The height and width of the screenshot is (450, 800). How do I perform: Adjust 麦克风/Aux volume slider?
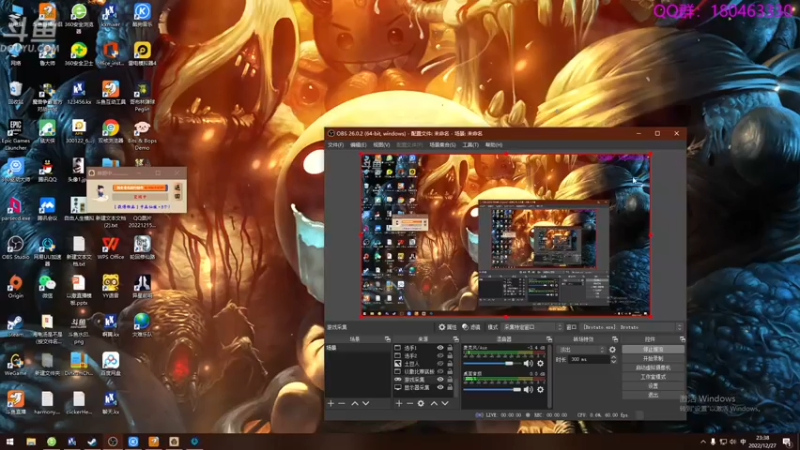(x=492, y=363)
